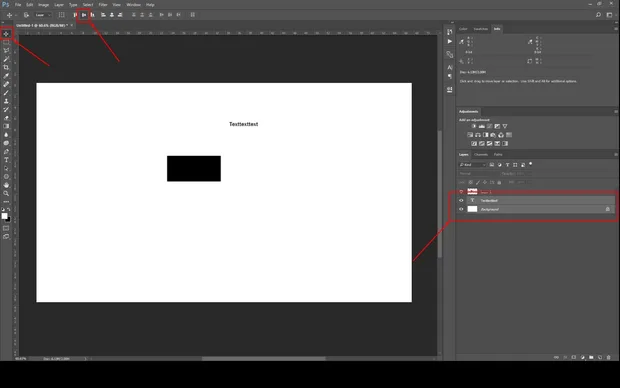Switch to the Channels tab
620x388 pixels.
(481, 155)
